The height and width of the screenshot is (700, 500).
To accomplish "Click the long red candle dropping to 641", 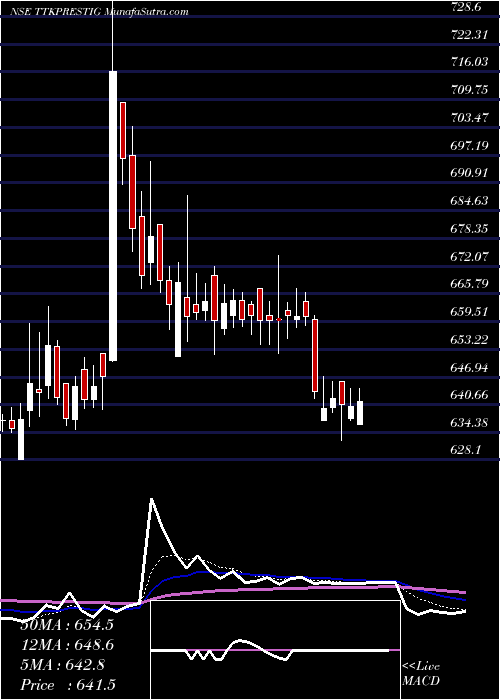I will (315, 355).
